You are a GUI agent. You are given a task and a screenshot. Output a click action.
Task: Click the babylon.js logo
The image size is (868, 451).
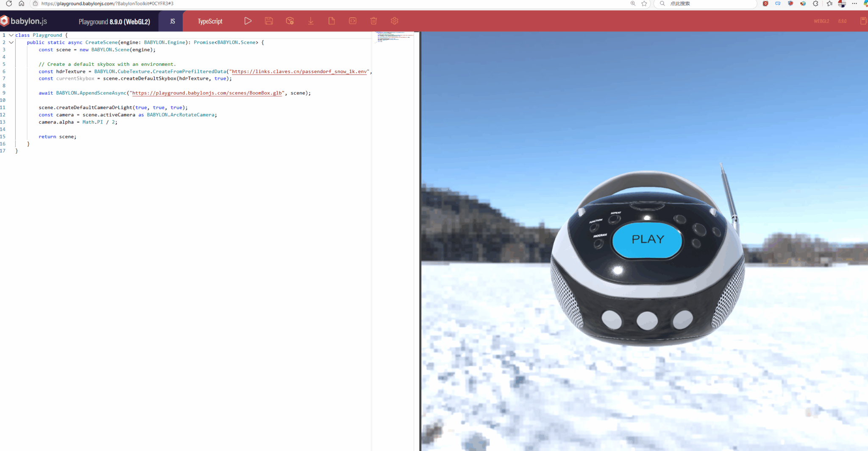tap(24, 21)
